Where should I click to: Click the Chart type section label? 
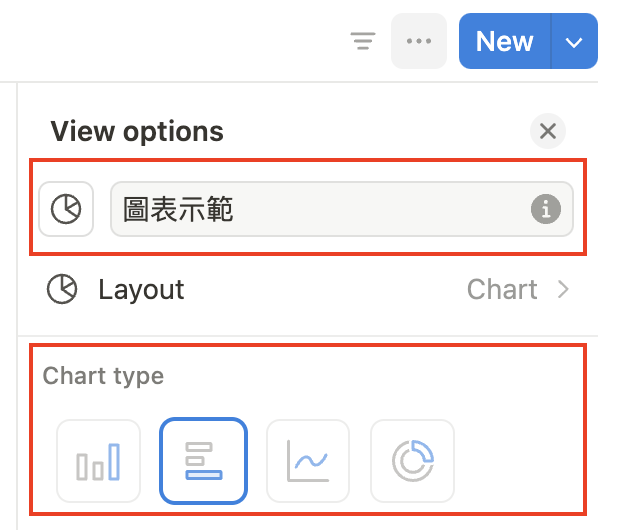pyautogui.click(x=103, y=376)
